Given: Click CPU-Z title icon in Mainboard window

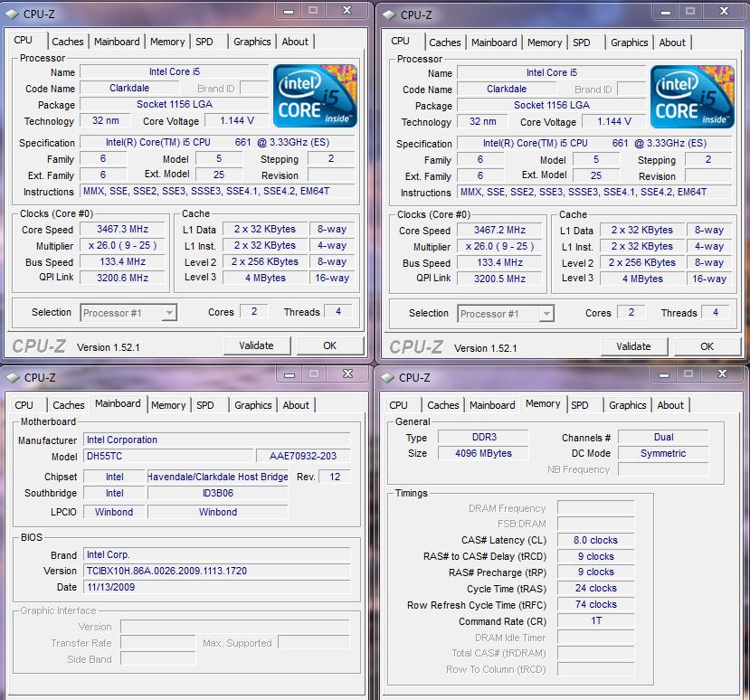Looking at the screenshot, I should click(14, 378).
